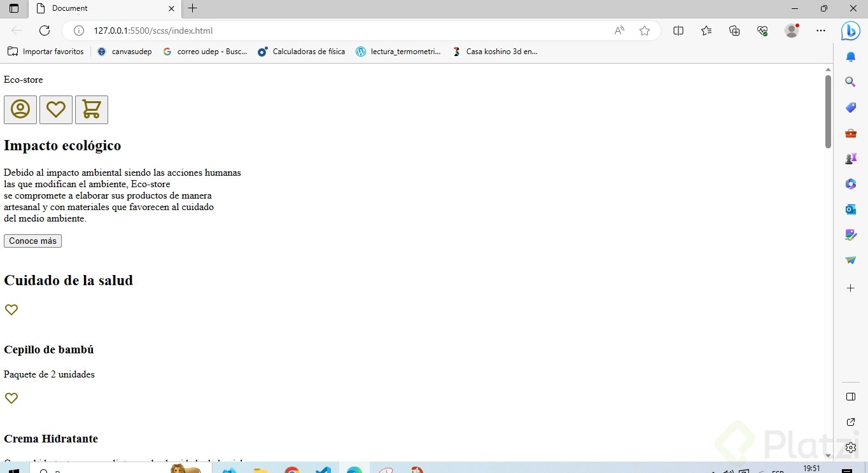
Task: Open the split screen icon
Action: [x=678, y=31]
